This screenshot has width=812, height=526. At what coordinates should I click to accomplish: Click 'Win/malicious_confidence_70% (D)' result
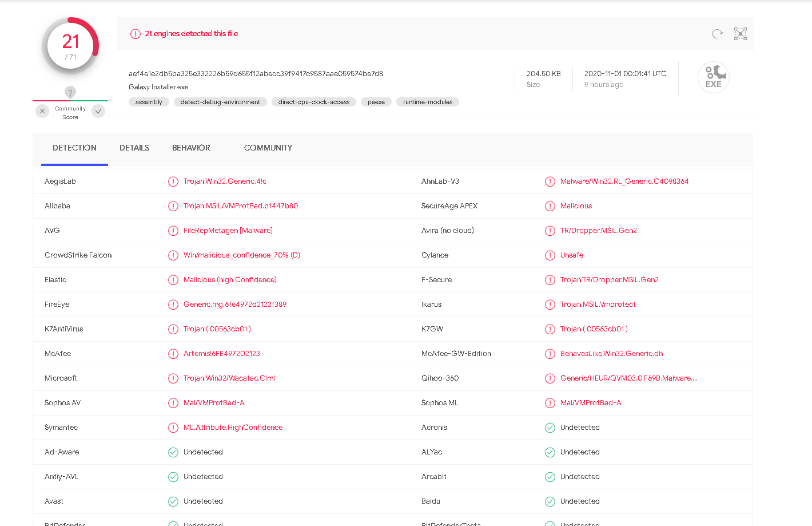click(x=242, y=255)
